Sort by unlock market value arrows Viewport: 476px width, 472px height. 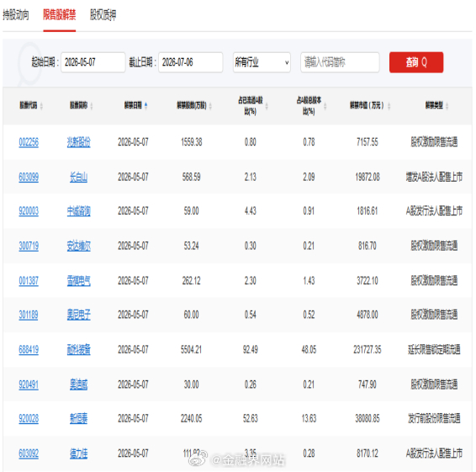389,106
